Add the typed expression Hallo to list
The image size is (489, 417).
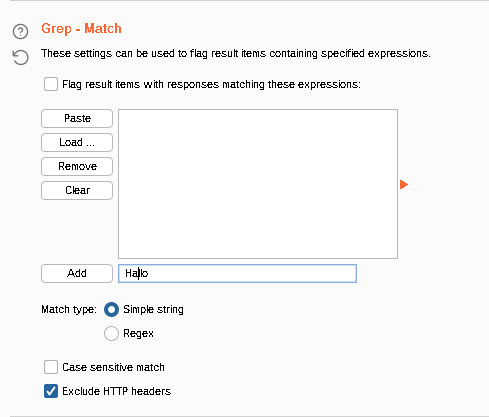[77, 273]
